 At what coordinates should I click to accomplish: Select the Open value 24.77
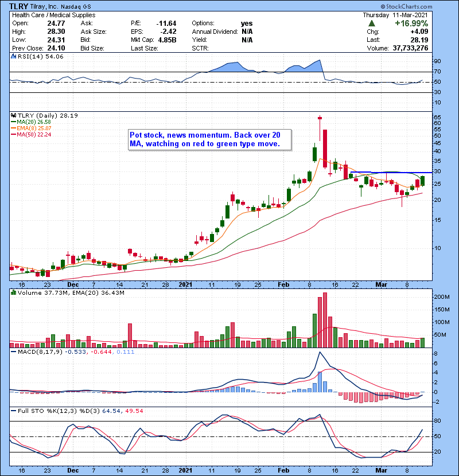[56, 24]
